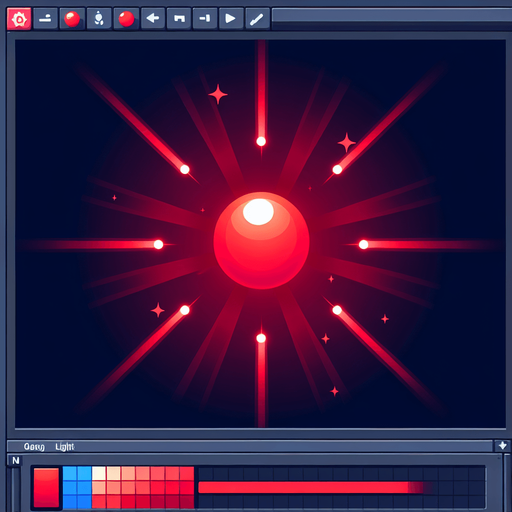This screenshot has width=512, height=512.
Task: Click the light point right of the sphere
Action: point(363,244)
